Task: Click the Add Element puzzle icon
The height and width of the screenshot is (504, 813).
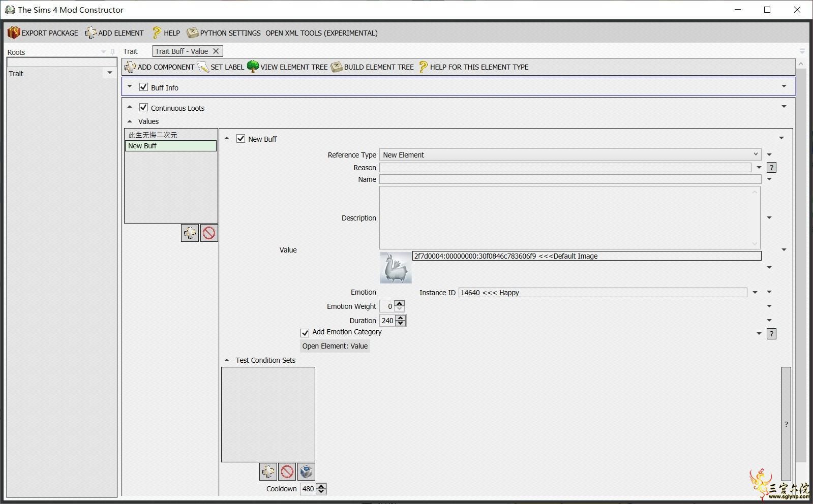Action: (x=91, y=33)
